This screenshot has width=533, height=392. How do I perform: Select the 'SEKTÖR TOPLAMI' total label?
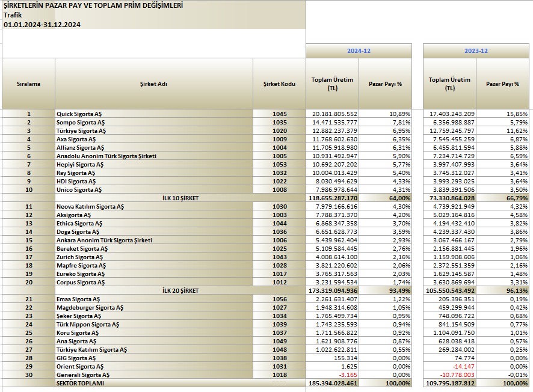coord(80,383)
